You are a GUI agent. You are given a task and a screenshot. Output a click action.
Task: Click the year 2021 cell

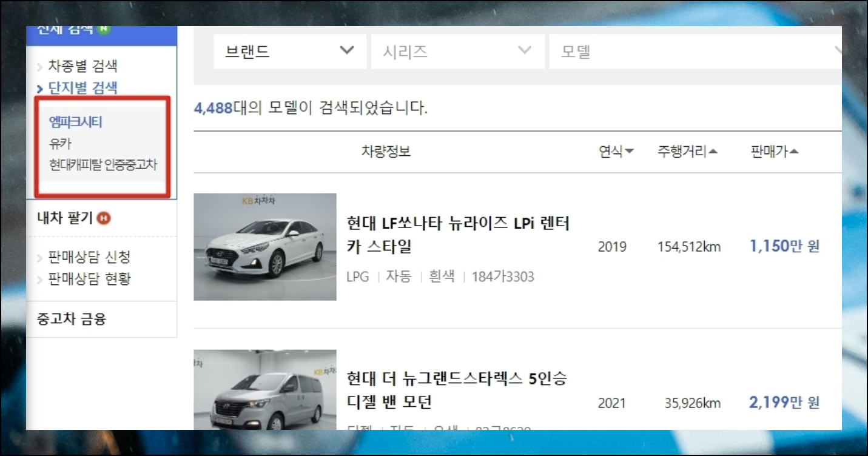point(612,403)
